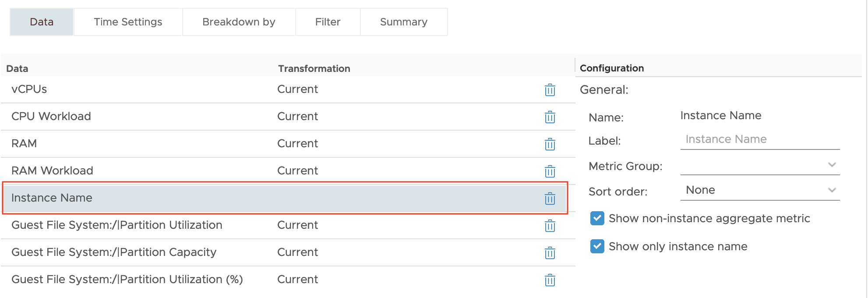Remove the RAM metric row

(550, 144)
